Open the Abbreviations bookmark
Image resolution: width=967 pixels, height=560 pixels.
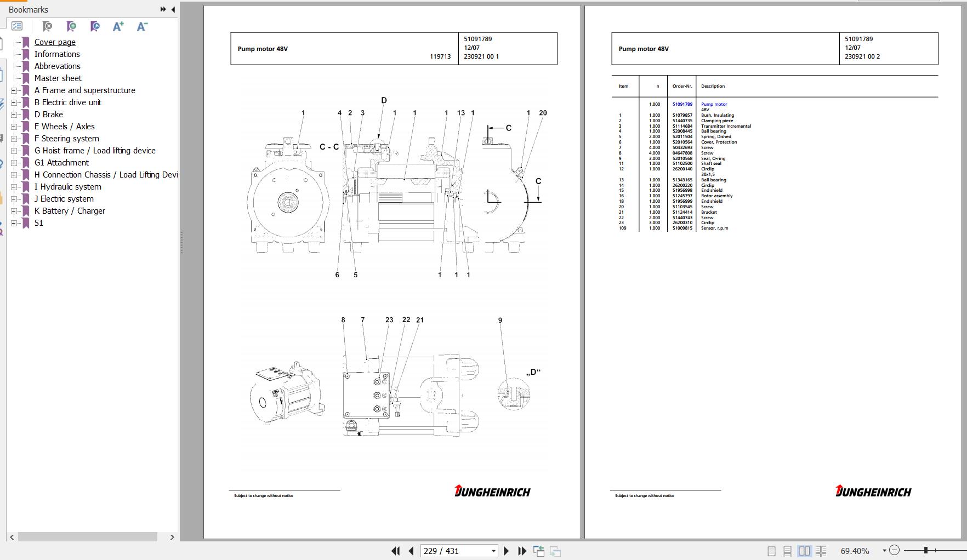58,66
